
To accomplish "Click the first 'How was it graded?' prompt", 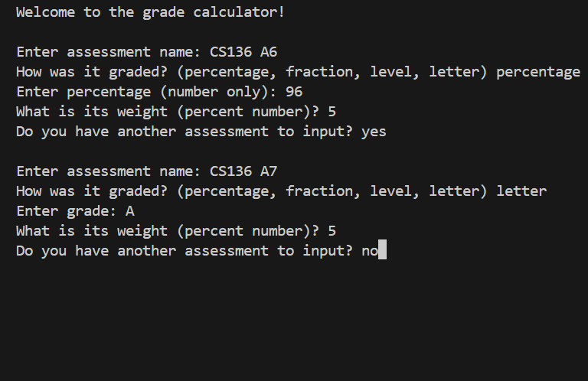I will point(92,73).
